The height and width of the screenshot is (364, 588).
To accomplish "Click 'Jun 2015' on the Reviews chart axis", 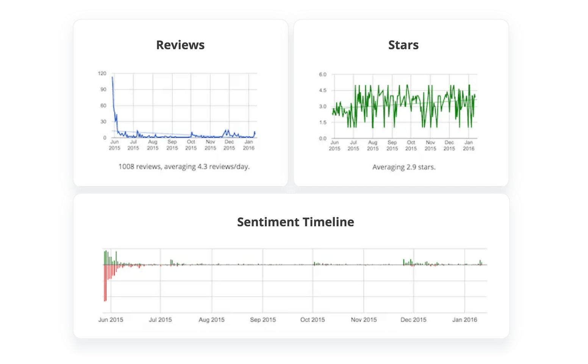I will [114, 145].
